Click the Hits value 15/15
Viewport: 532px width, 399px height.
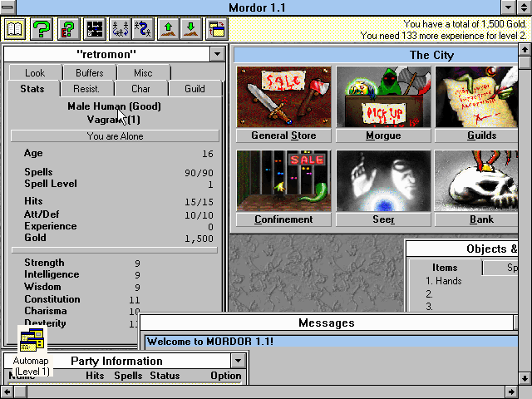pos(199,202)
